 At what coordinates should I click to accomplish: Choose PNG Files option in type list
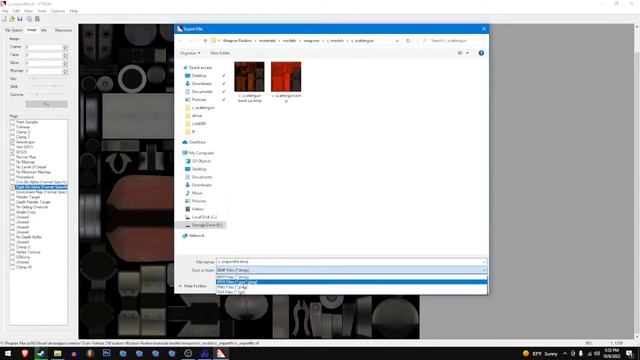tap(351, 287)
